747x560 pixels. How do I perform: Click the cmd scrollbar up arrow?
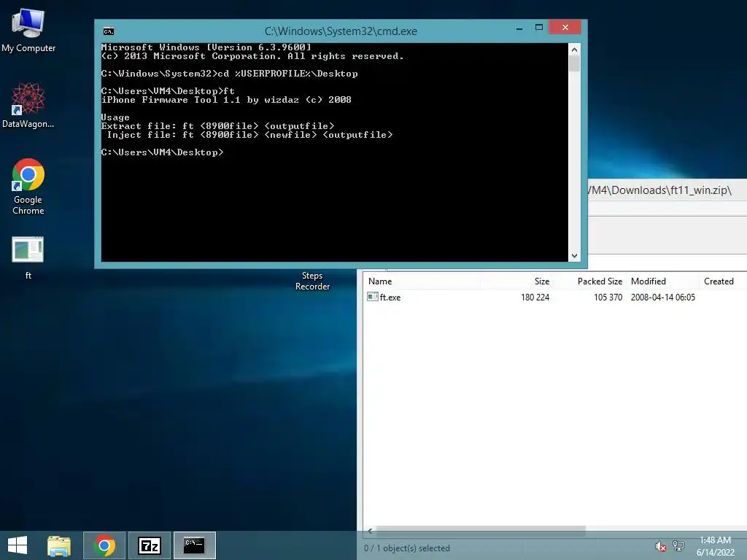[x=574, y=49]
